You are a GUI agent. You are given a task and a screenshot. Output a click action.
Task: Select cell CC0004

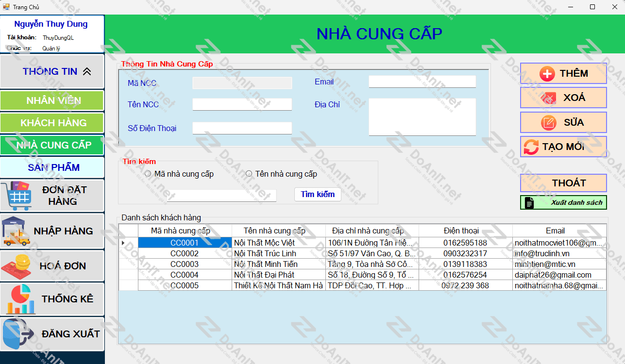(185, 275)
